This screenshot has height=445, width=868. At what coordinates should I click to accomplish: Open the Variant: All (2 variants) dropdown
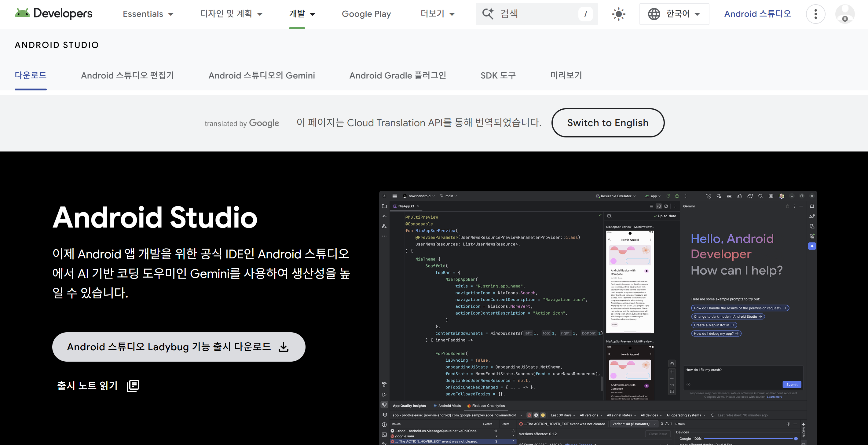click(634, 424)
